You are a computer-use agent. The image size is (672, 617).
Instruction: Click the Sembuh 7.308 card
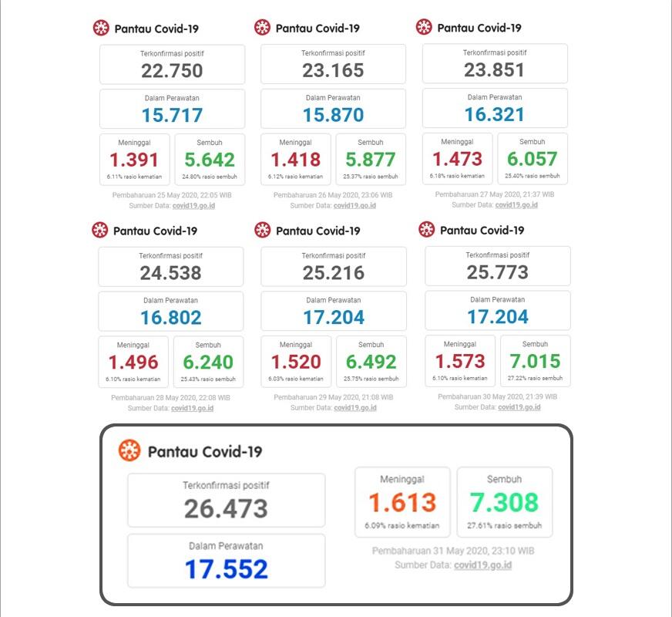(x=505, y=502)
